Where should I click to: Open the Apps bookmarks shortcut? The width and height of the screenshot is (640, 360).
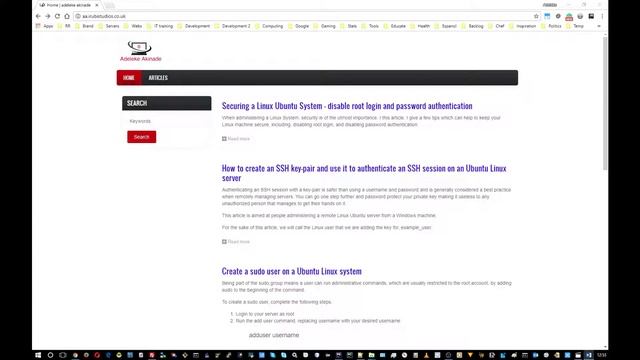coord(44,26)
